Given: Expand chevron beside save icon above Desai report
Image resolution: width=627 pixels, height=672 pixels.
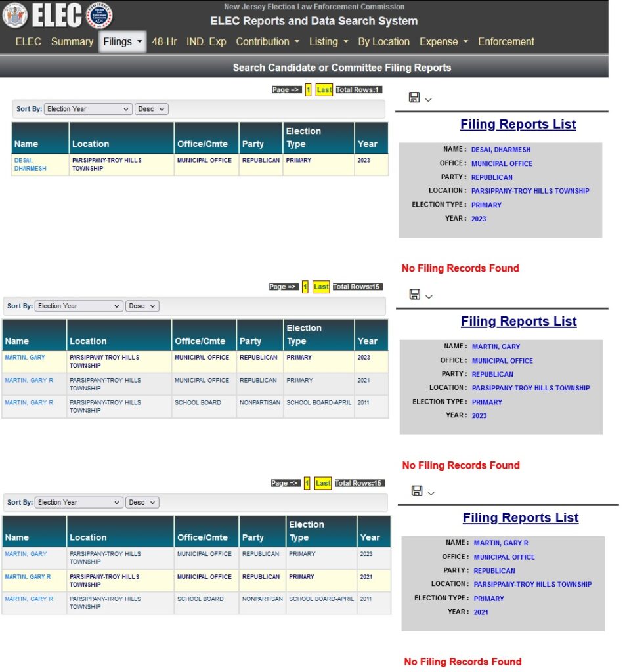Looking at the screenshot, I should tap(429, 100).
